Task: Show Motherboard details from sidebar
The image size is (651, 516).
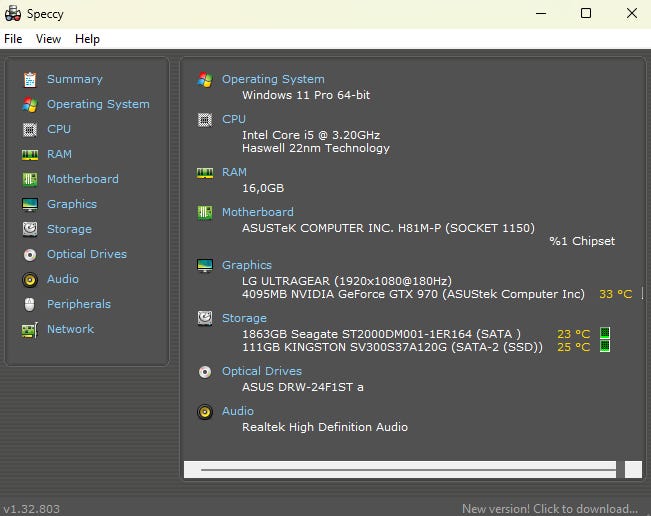Action: (83, 179)
